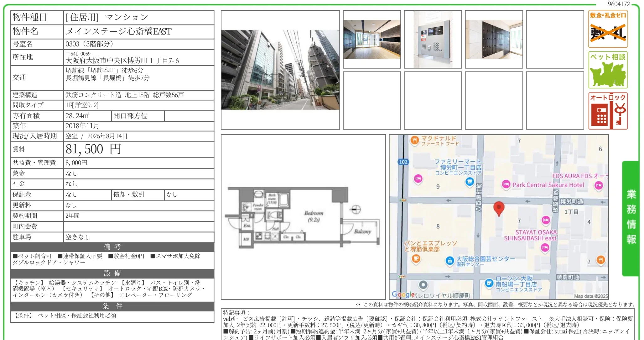
Task: Click the 大阪総合園芸センター marker icon
Action: [x=450, y=260]
